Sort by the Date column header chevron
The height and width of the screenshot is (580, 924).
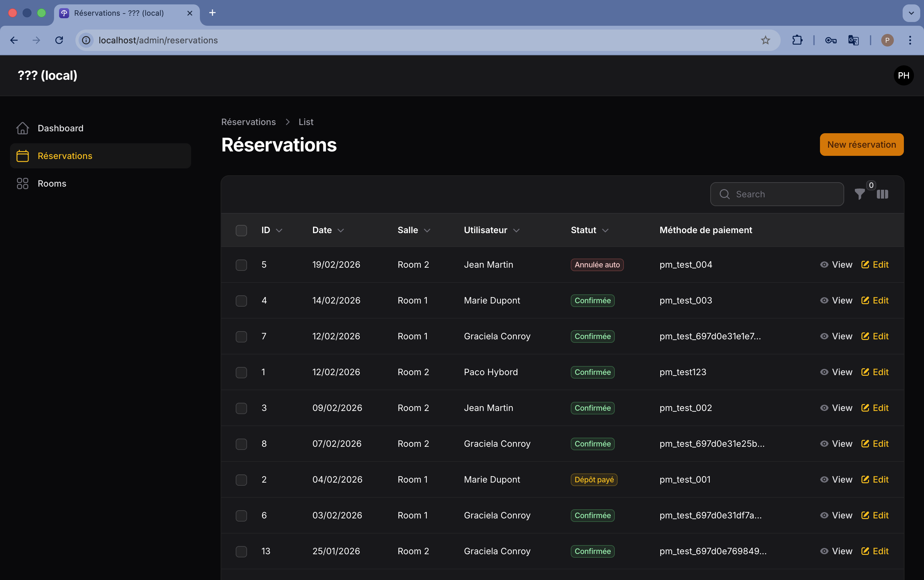pyautogui.click(x=340, y=231)
